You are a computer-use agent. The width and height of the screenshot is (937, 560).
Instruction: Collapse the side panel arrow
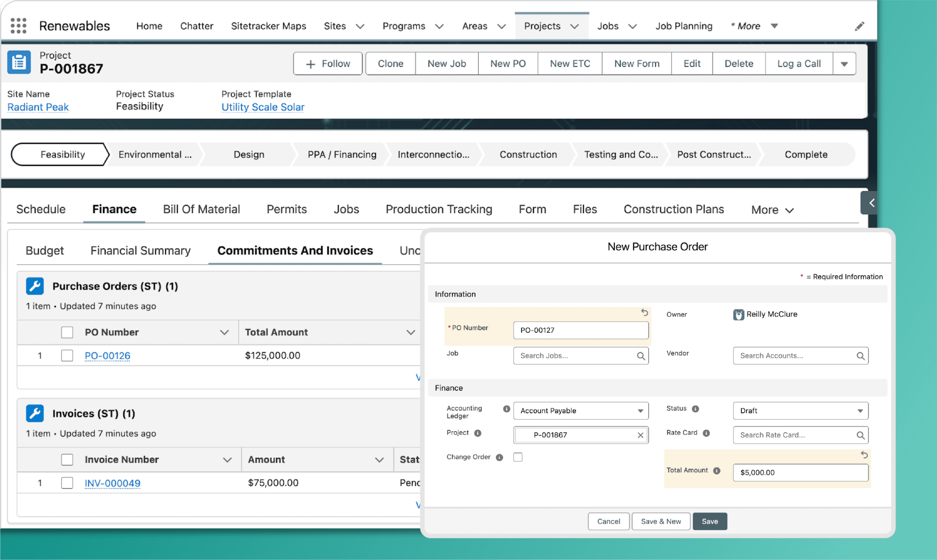[x=870, y=203]
